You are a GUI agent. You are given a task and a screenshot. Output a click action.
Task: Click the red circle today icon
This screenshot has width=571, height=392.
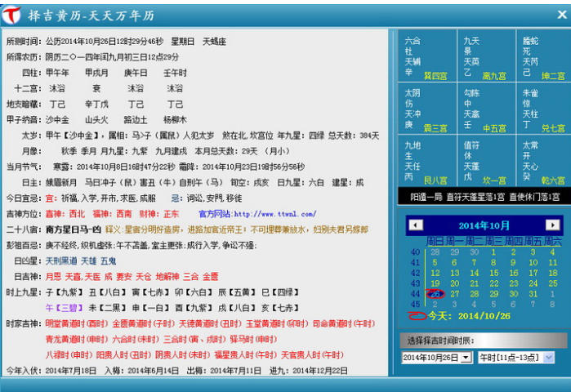(417, 315)
